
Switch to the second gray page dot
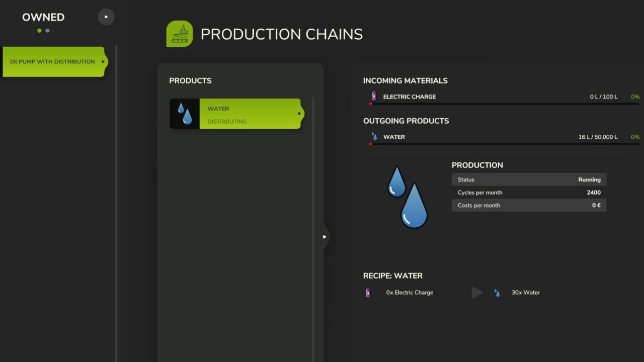(x=47, y=31)
